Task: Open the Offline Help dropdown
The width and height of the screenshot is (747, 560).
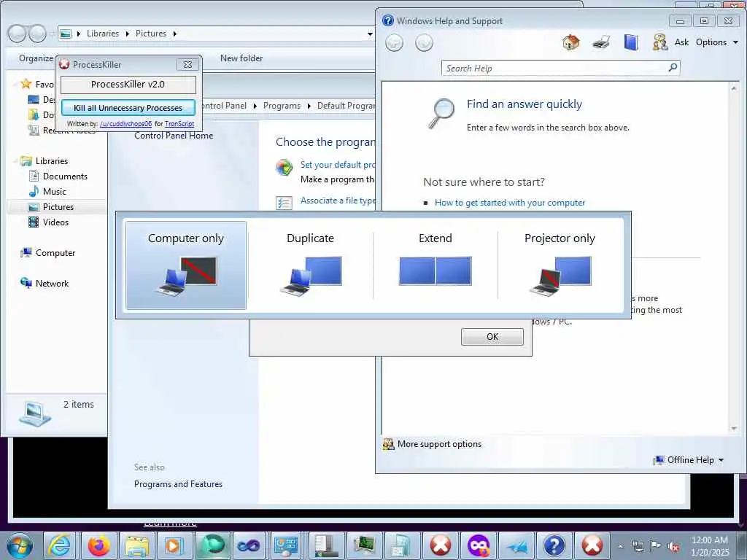Action: pos(689,460)
